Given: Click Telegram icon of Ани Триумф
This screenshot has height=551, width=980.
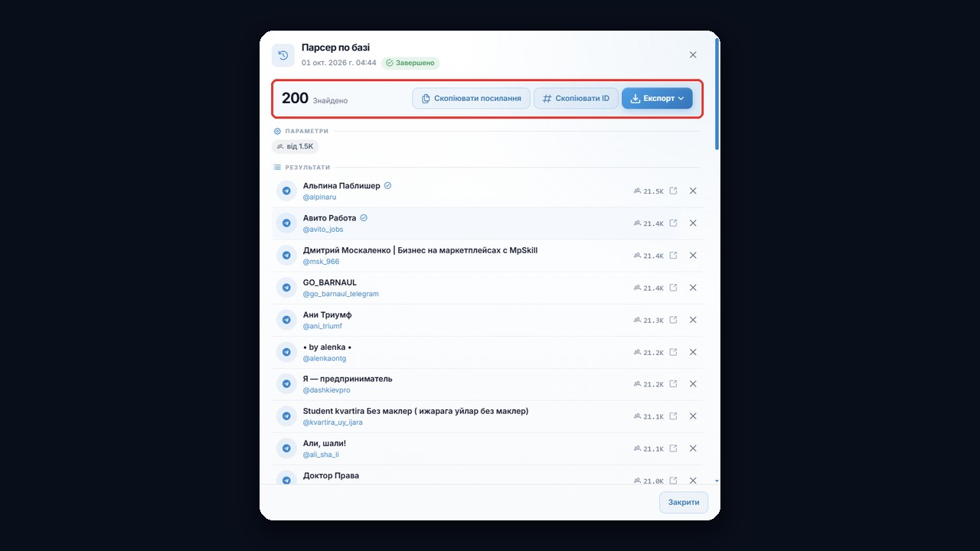Looking at the screenshot, I should coord(286,320).
